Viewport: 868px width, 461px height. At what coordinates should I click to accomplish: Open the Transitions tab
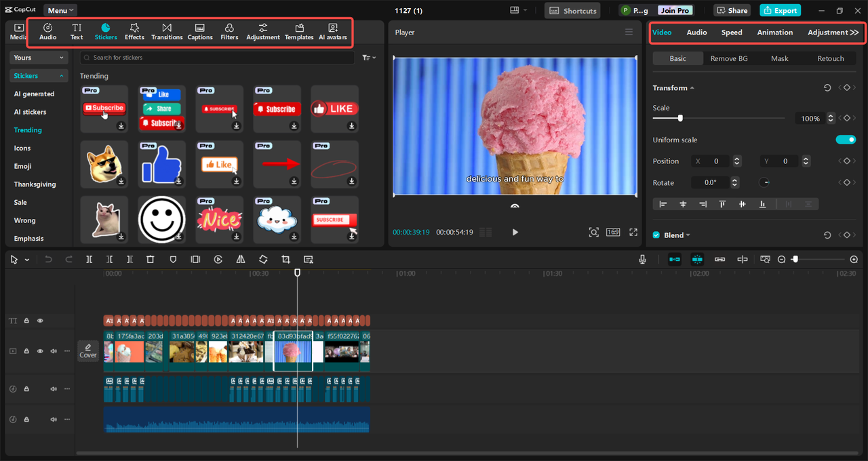pos(167,31)
